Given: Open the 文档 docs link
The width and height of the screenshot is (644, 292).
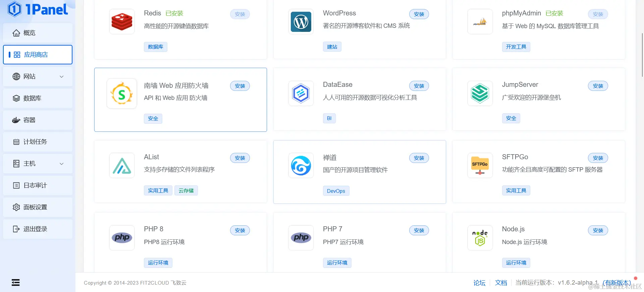Looking at the screenshot, I should [x=501, y=283].
